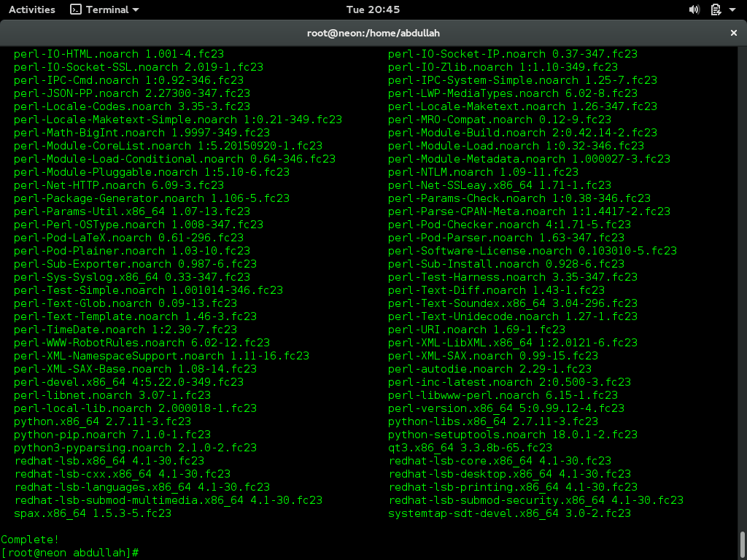Click the shell prompt [root@neon abdullah]#

(70, 553)
